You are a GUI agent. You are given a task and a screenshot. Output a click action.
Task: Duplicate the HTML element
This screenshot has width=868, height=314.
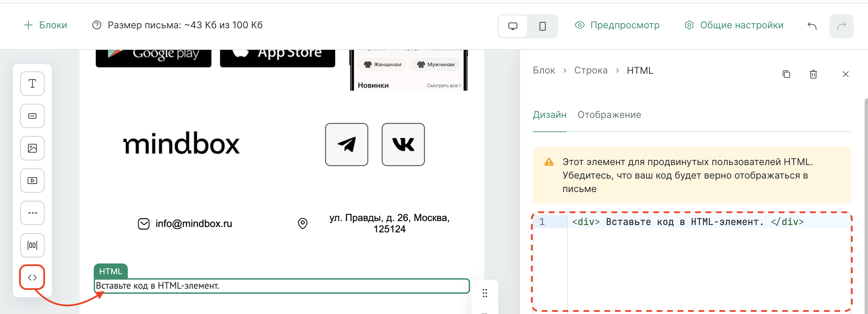pyautogui.click(x=786, y=74)
